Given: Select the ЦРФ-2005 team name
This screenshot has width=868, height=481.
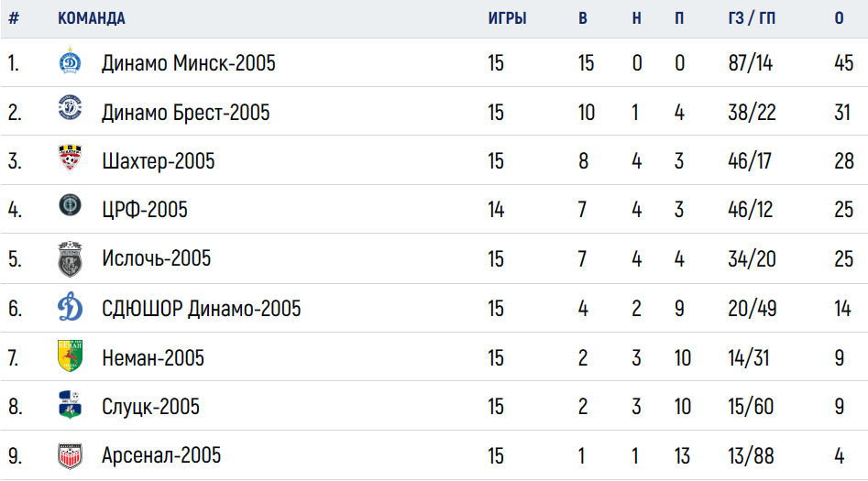Looking at the screenshot, I should (145, 210).
